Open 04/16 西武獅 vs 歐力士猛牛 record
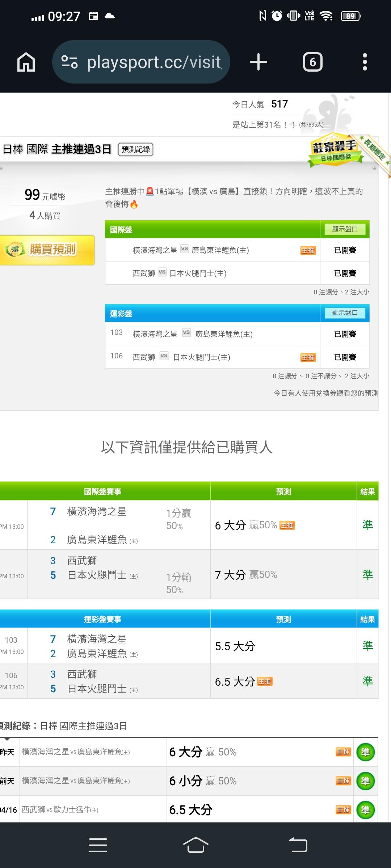 [60, 810]
